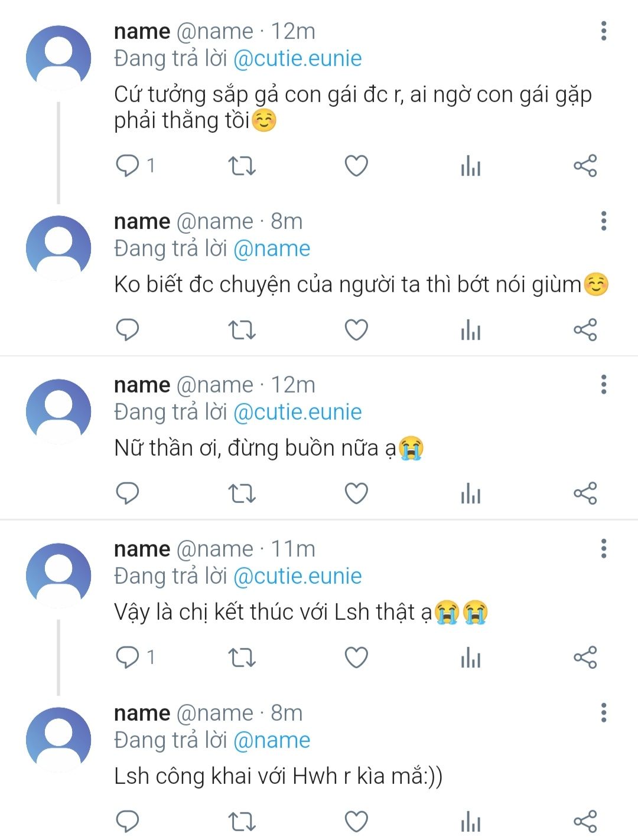Open more options for "Cứ tưởng sắp gả" tweet

coord(603,31)
